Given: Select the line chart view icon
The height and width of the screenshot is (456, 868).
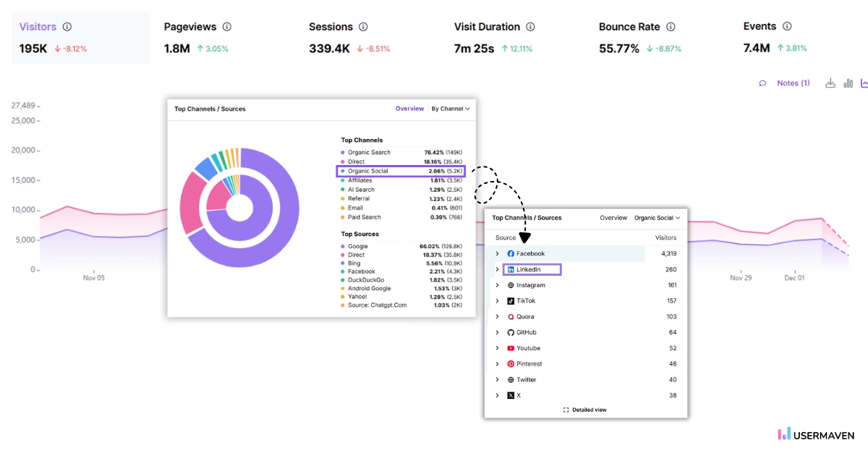Looking at the screenshot, I should click(865, 83).
